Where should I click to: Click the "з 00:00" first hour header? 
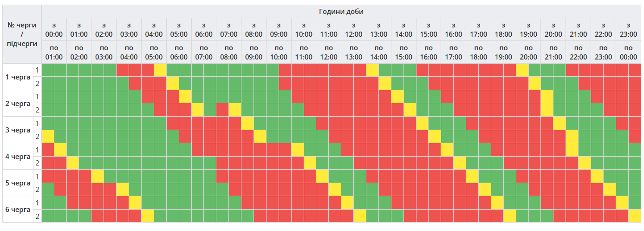pos(54,29)
